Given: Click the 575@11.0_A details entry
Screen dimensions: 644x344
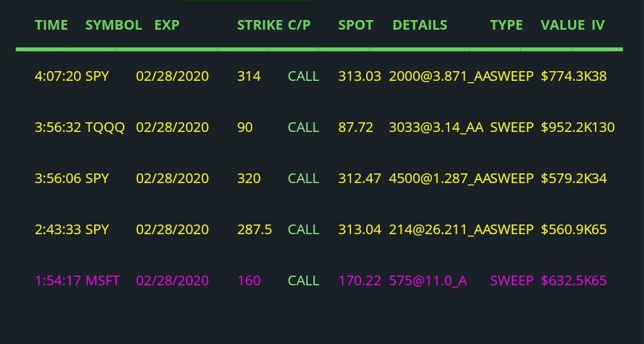Looking at the screenshot, I should pyautogui.click(x=428, y=280).
